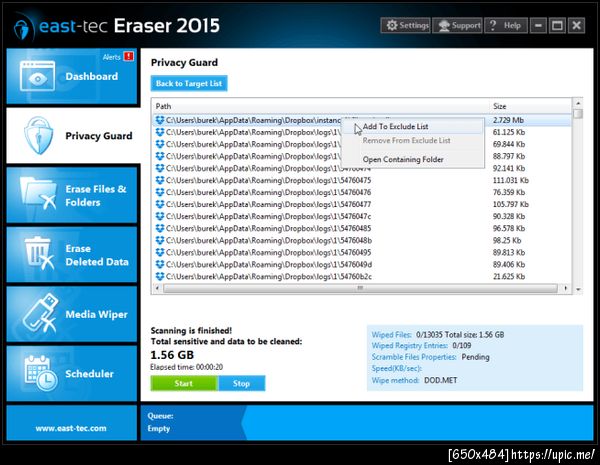Click the east-tec logo icon
600x465 pixels.
tap(23, 28)
